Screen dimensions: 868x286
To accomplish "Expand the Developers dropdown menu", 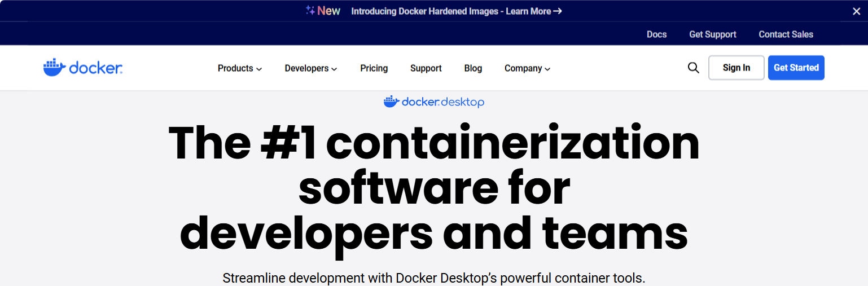I will point(311,68).
